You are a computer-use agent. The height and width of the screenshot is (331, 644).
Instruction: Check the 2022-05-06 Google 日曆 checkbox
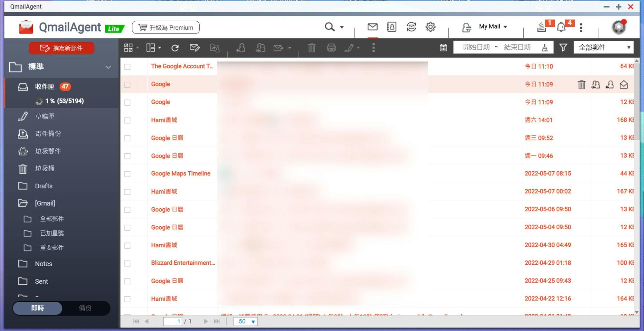click(x=128, y=210)
